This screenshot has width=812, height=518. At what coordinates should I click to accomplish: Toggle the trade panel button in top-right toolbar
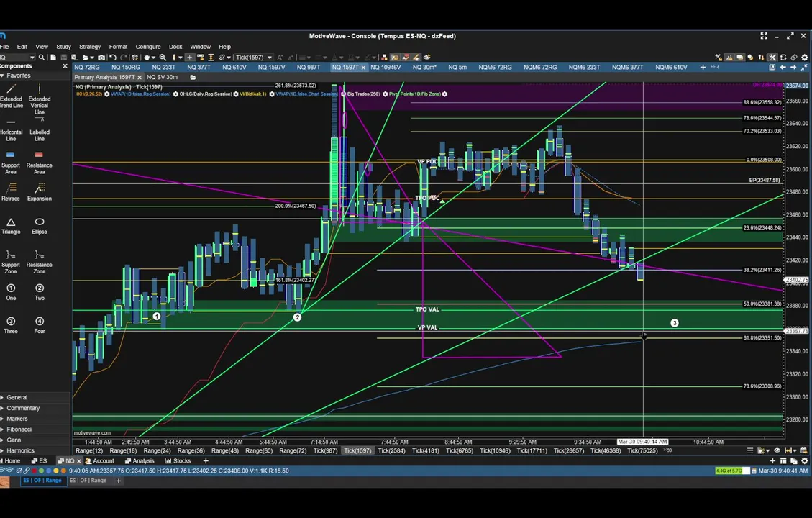[x=761, y=58]
